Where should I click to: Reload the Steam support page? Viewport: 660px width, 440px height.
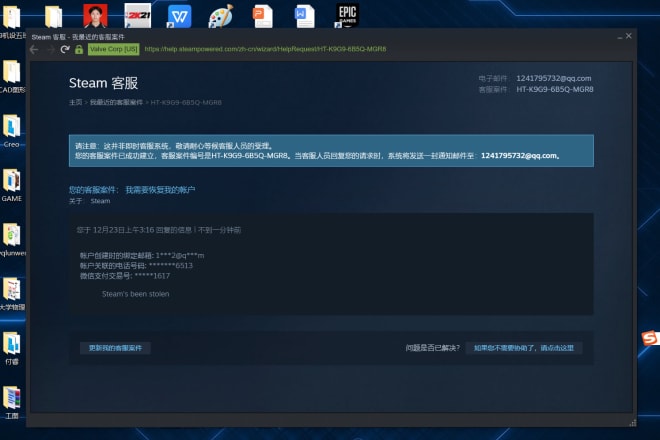pos(65,49)
